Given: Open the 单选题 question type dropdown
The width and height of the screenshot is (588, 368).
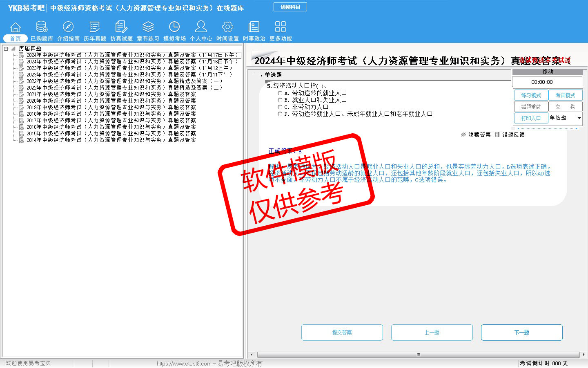Looking at the screenshot, I should tap(579, 118).
